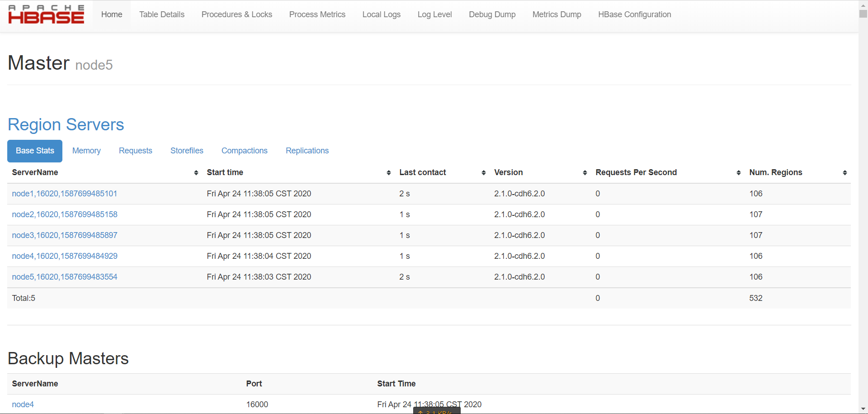Open the Compactions tab
Screen dimensions: 868x414
point(244,151)
